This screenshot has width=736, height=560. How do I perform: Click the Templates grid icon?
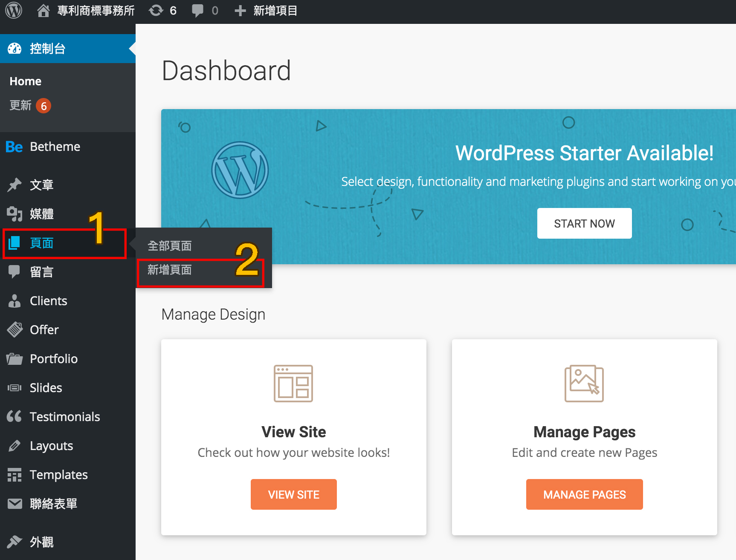point(14,475)
